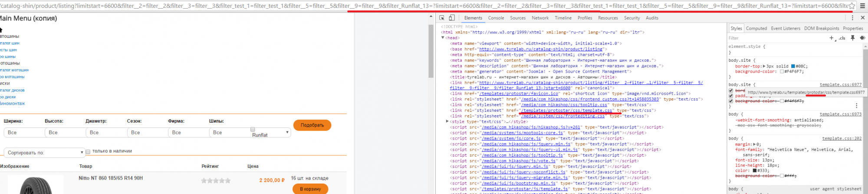Open the Properties tab
868x194 pixels.
pyautogui.click(x=853, y=28)
